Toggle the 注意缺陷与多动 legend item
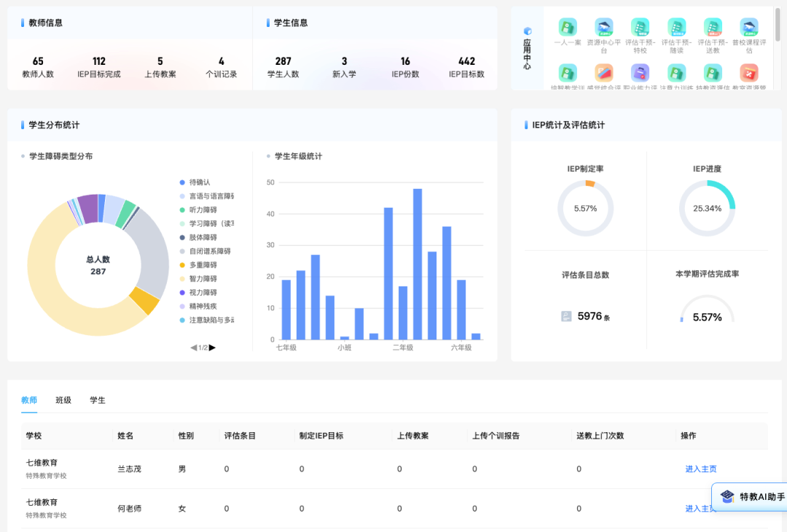The image size is (787, 532). pyautogui.click(x=207, y=320)
